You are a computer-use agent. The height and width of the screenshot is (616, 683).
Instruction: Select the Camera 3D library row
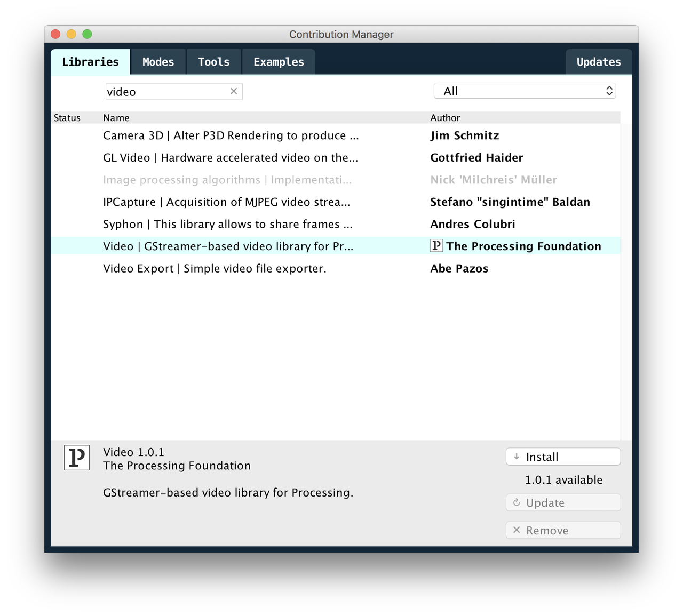click(x=231, y=135)
